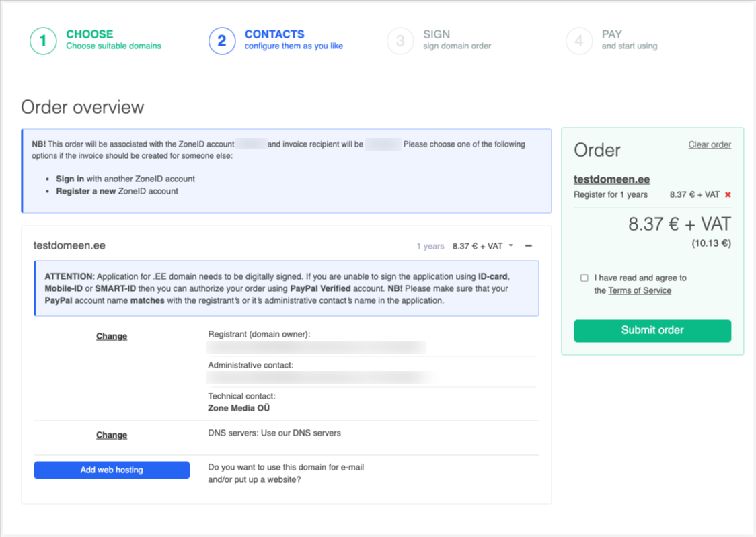Open the registration period price dropdown
Screen dimensions: 756x537
click(482, 246)
